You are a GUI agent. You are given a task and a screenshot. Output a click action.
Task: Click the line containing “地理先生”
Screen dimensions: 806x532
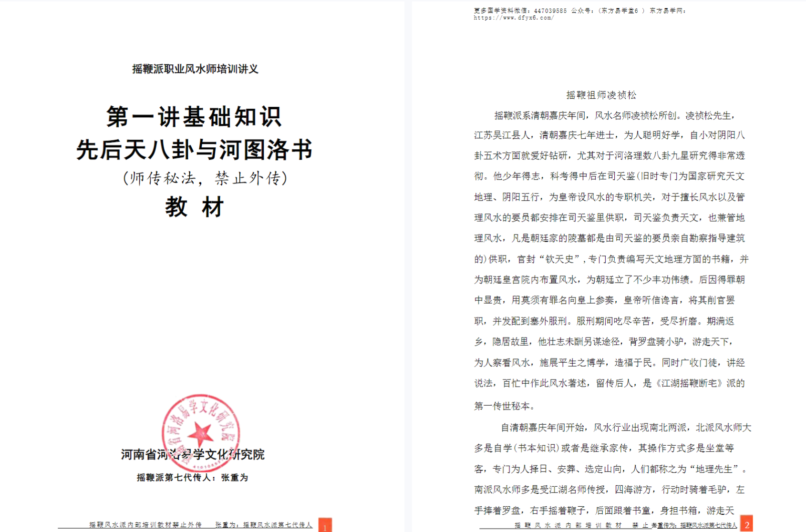point(611,469)
